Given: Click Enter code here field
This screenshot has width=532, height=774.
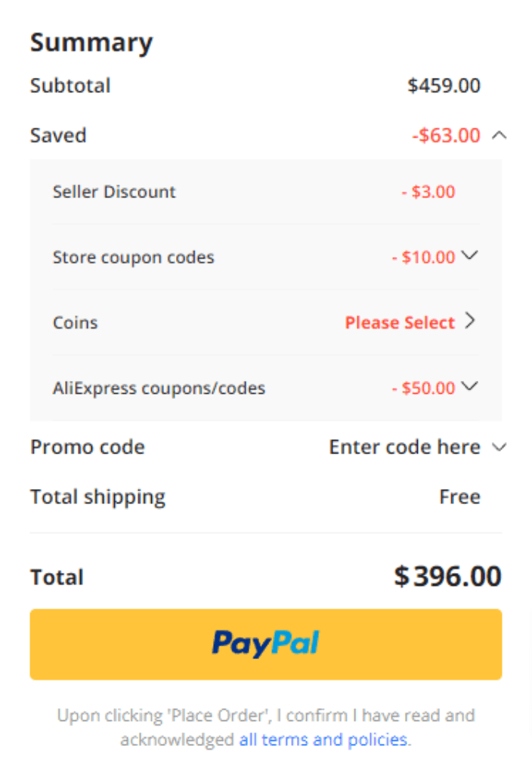Looking at the screenshot, I should (405, 447).
